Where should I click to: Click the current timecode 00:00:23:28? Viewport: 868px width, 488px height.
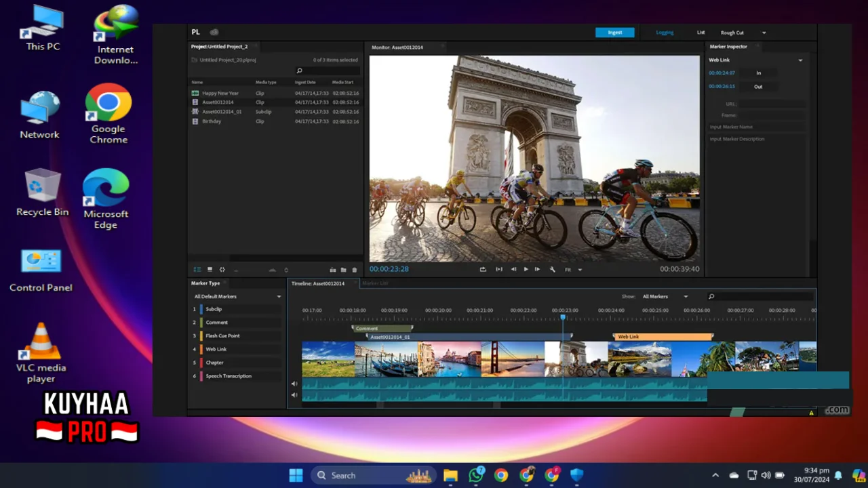tap(389, 269)
